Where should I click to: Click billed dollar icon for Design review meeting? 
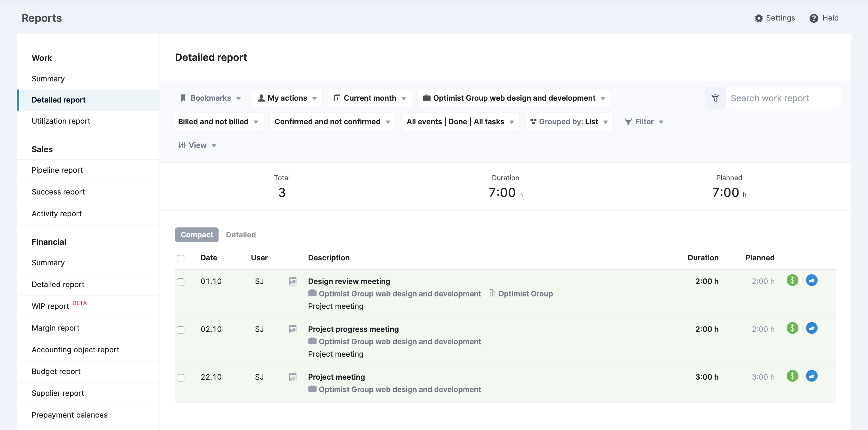(792, 280)
